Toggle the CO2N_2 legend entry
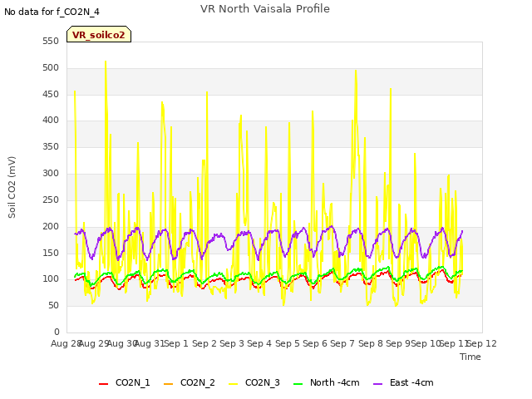Viewport: 532px width, 399px height. coord(189,382)
